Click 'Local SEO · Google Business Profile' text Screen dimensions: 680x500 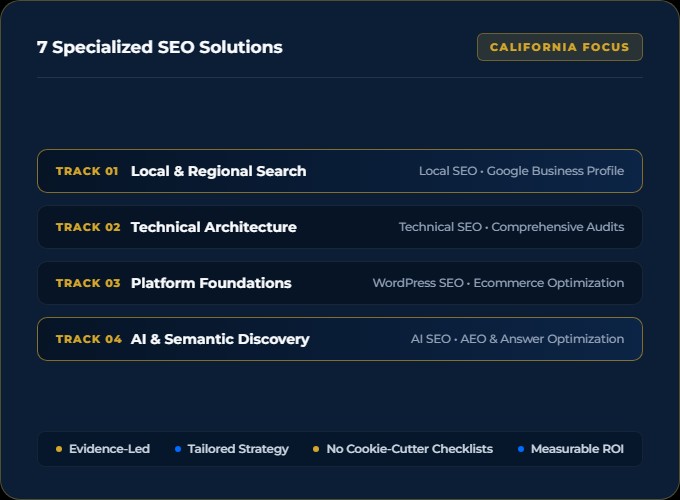click(521, 171)
